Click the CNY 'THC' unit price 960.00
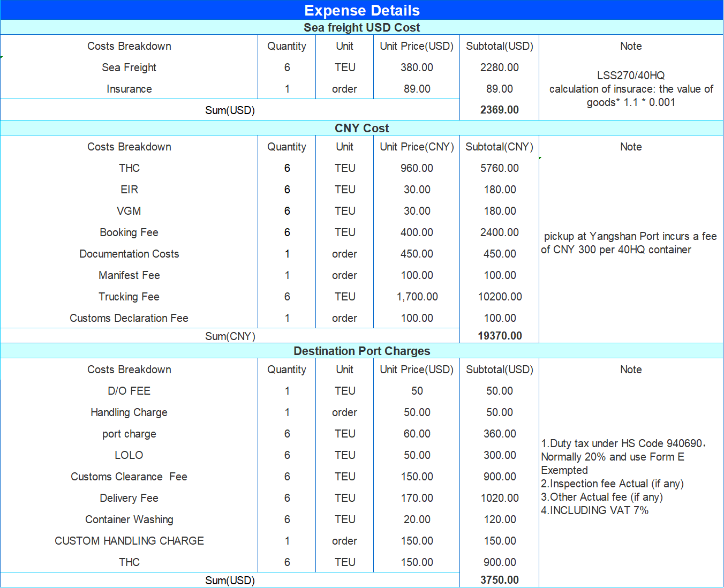Viewport: 724px width, 588px height. (417, 168)
